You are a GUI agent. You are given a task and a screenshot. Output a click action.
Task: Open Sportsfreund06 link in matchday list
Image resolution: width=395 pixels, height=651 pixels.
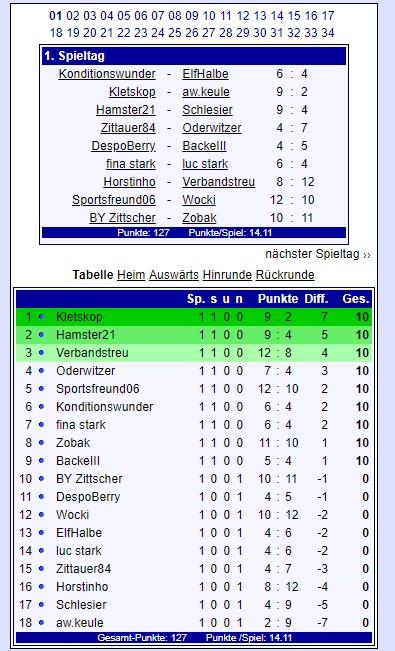[x=114, y=200]
